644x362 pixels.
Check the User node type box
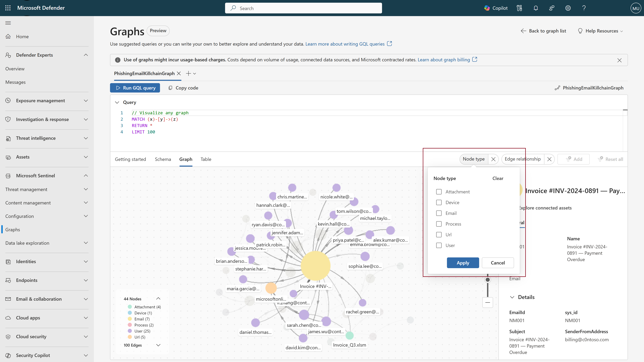click(439, 245)
